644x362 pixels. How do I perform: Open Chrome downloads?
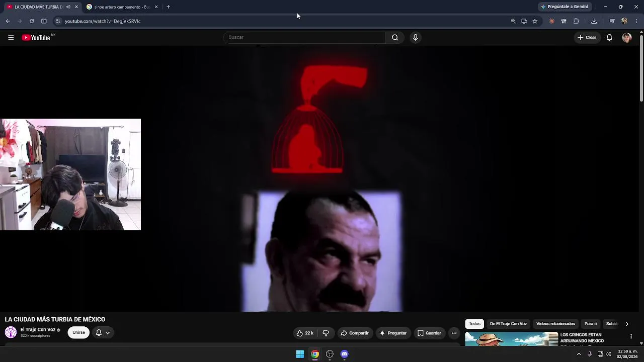pos(594,21)
